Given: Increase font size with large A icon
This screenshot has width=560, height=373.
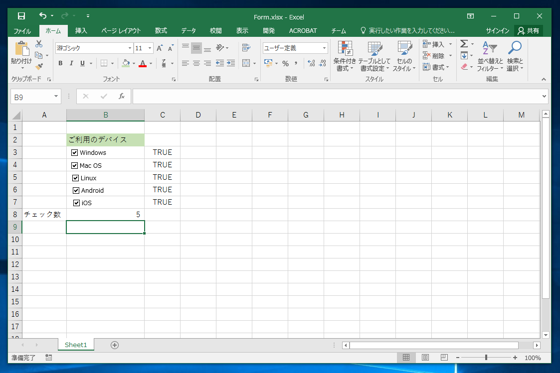Looking at the screenshot, I should click(x=160, y=48).
